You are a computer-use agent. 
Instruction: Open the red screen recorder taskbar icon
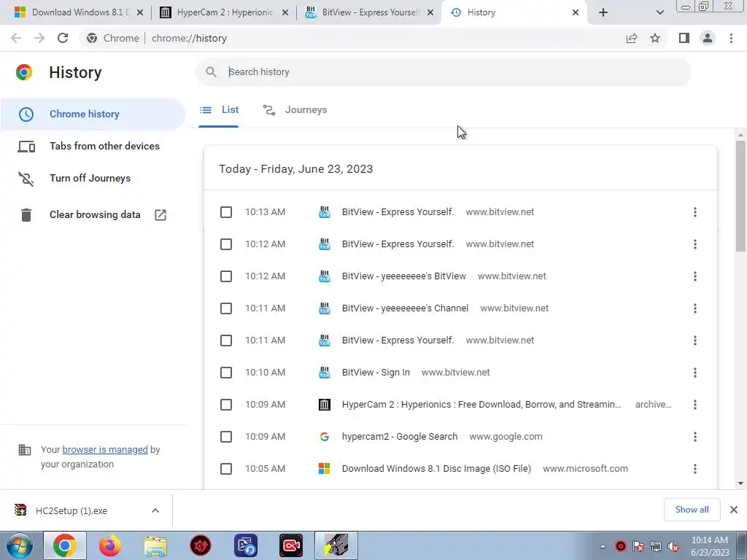(291, 545)
